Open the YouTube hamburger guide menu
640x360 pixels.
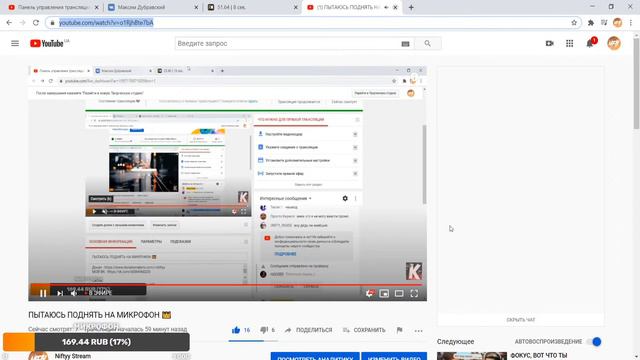pos(15,43)
